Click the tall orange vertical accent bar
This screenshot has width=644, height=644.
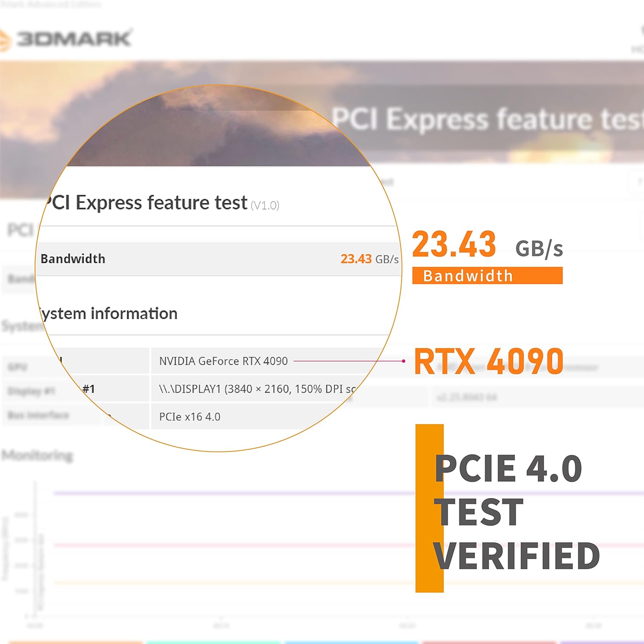tap(429, 508)
